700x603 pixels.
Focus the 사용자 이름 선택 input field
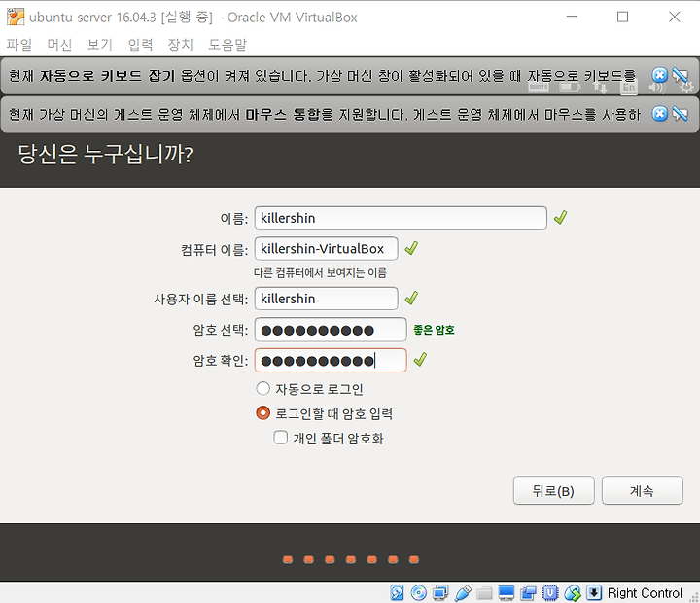[326, 299]
